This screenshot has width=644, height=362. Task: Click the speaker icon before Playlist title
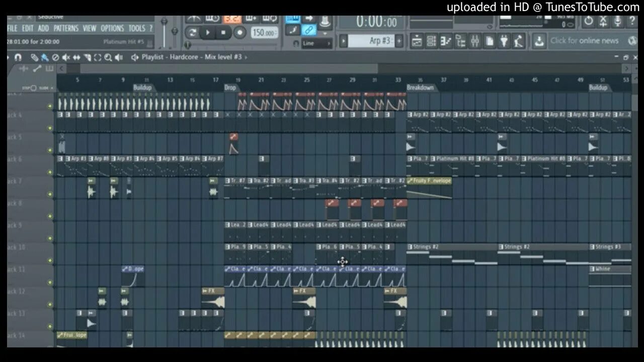click(134, 57)
